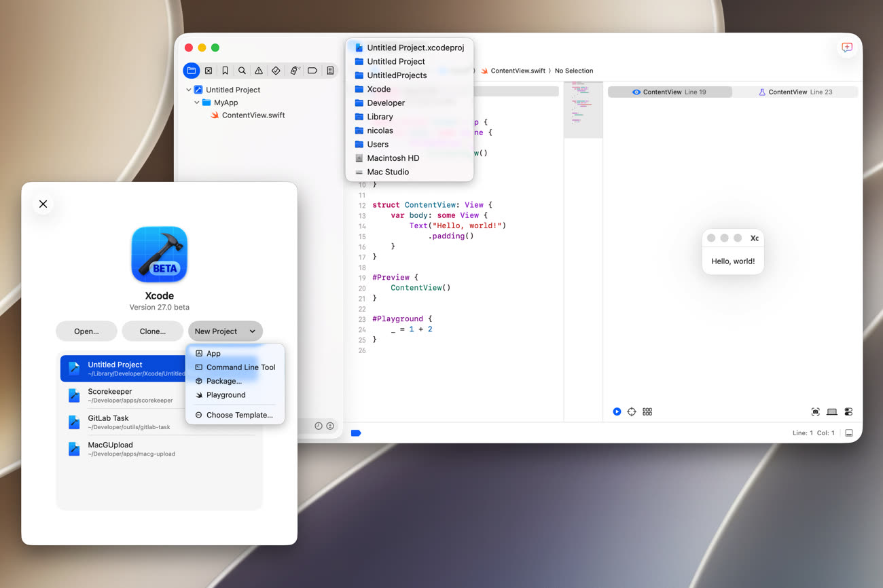Click the Text("Hello, world!") code line

coord(457,225)
